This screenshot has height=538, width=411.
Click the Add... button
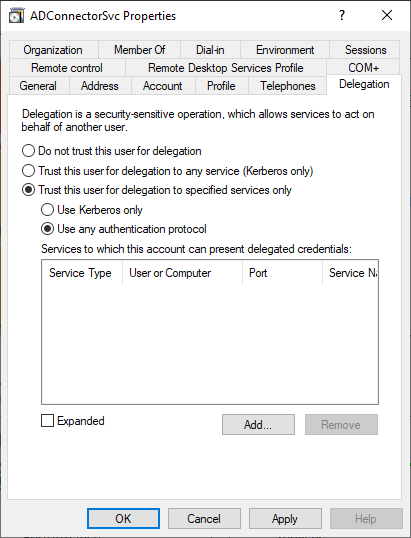[x=258, y=424]
